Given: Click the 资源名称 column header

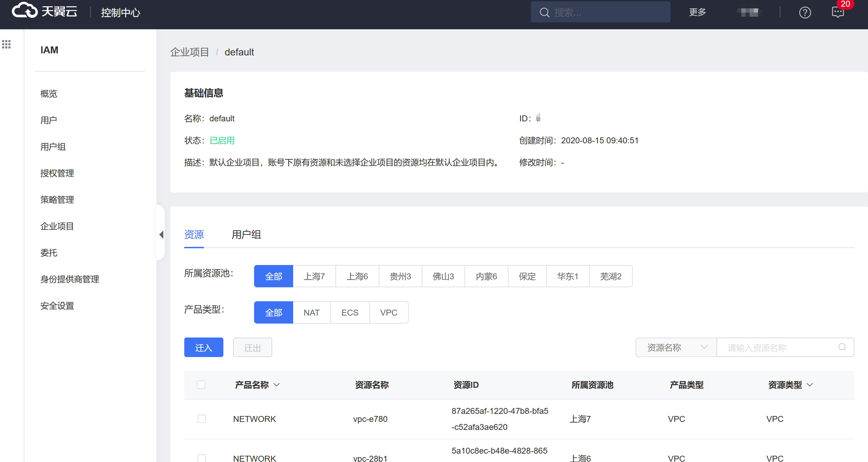Looking at the screenshot, I should pyautogui.click(x=372, y=385).
